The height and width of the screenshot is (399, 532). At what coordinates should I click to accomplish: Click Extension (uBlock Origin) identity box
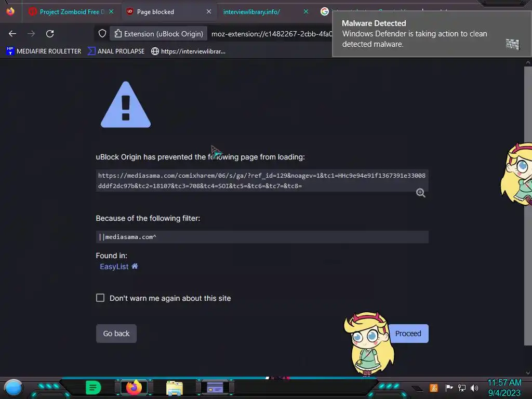pyautogui.click(x=159, y=34)
